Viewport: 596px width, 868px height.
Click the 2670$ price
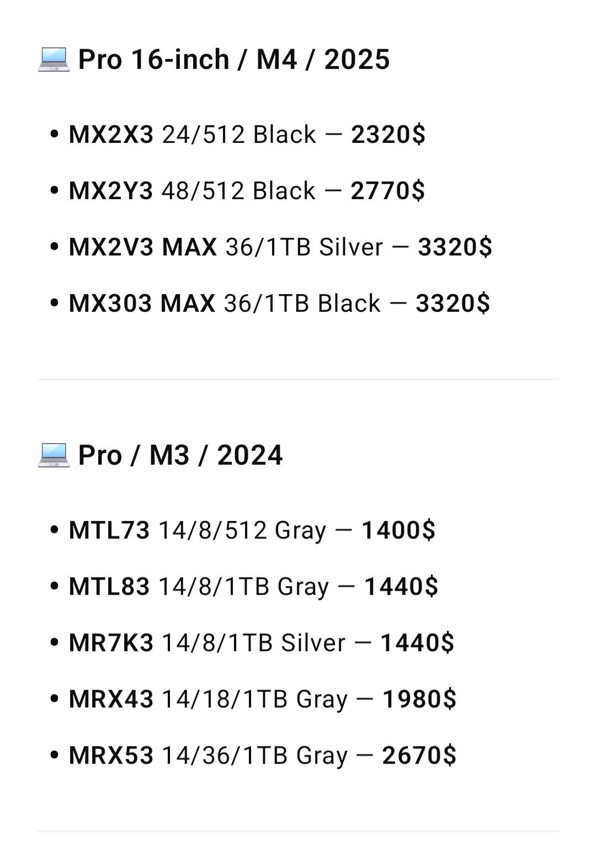[x=419, y=755]
